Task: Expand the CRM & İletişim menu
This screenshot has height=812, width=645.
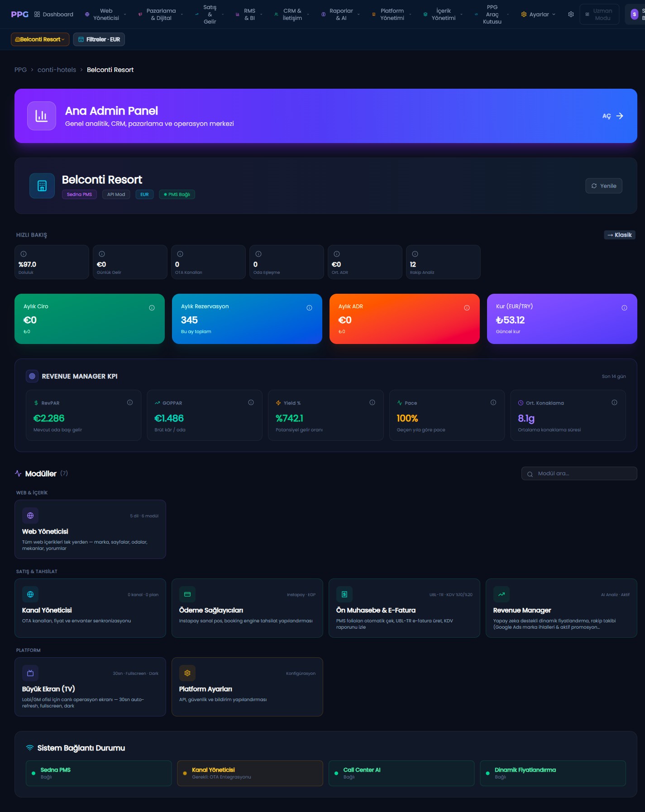Action: coord(292,14)
